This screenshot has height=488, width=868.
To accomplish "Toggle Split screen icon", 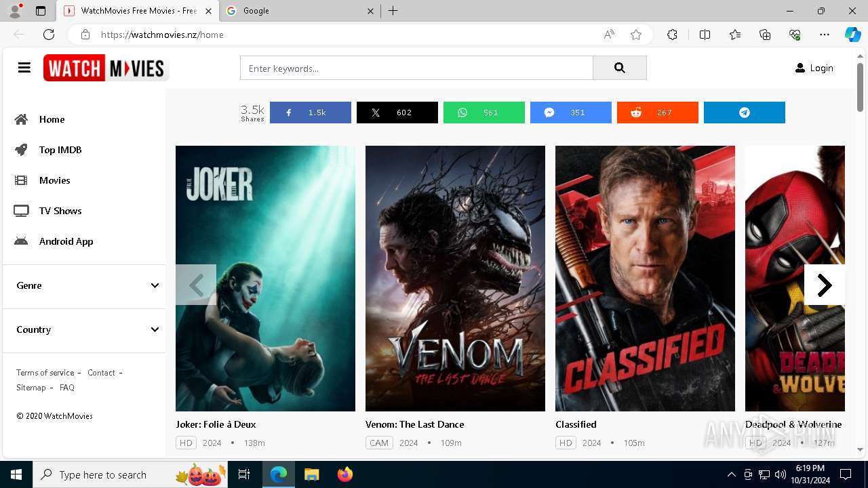I will point(705,35).
